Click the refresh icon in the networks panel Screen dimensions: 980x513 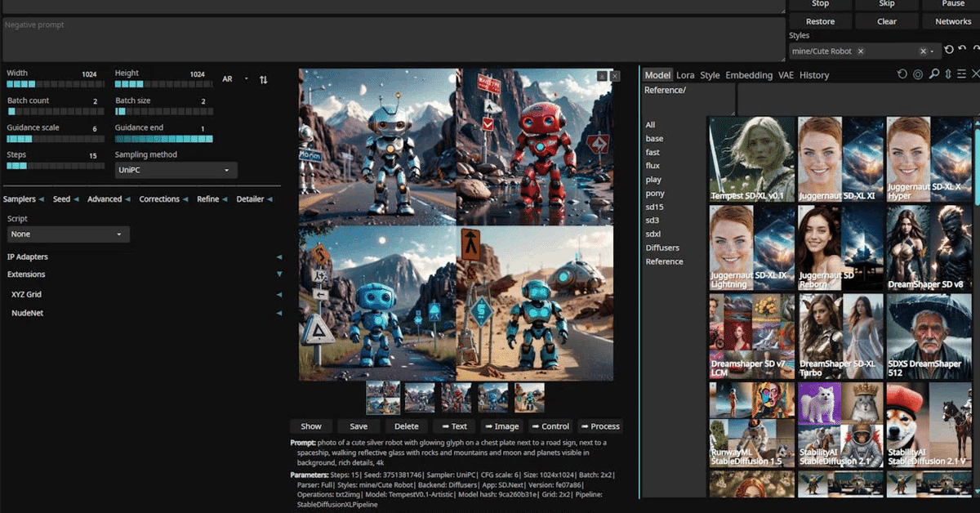tap(902, 74)
